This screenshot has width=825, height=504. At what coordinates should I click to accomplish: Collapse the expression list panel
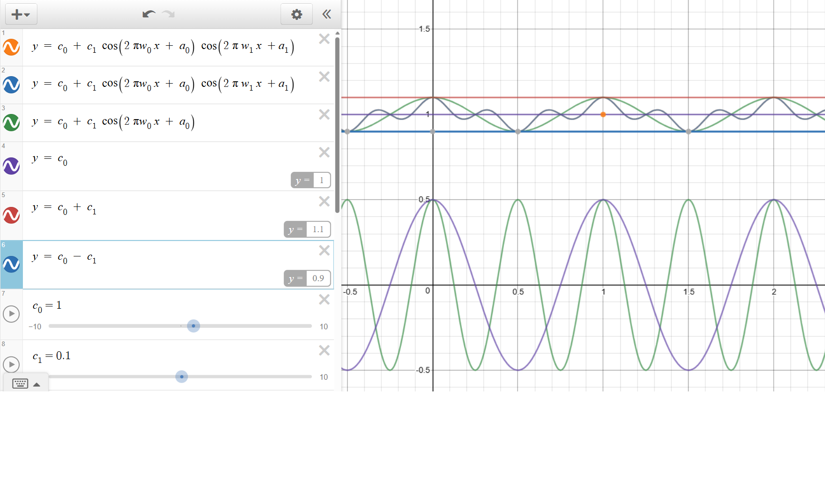(x=327, y=14)
